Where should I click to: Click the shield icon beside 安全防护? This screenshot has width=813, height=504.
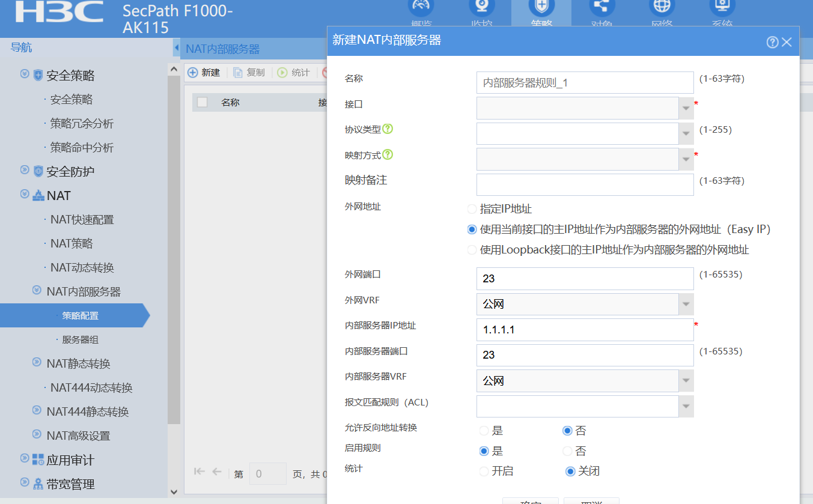pyautogui.click(x=38, y=171)
